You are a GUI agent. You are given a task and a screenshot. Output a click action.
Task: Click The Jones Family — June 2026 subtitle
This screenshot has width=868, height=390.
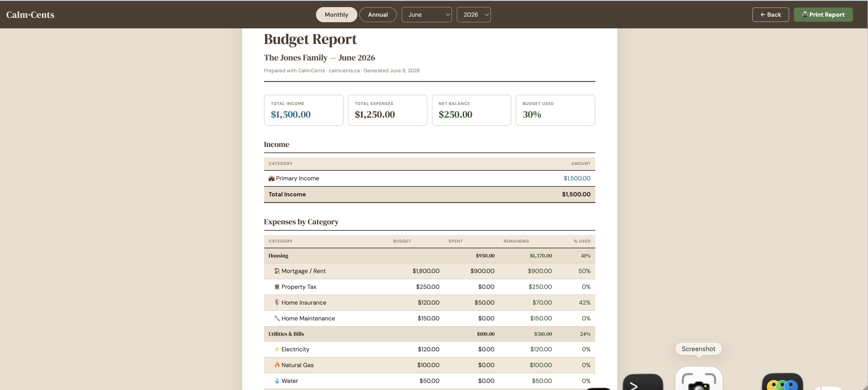tap(319, 58)
